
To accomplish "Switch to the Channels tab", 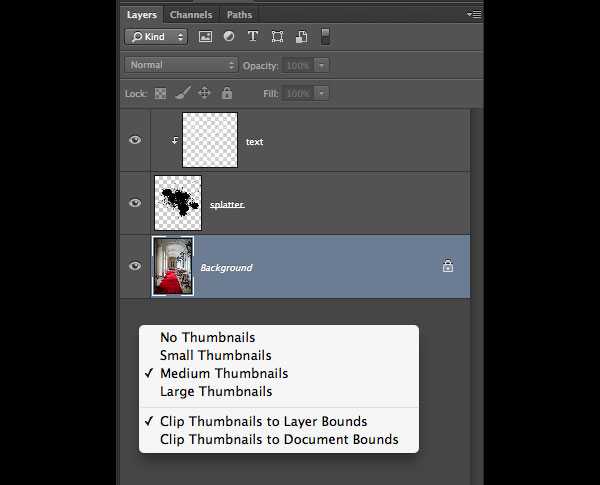I will 190,15.
